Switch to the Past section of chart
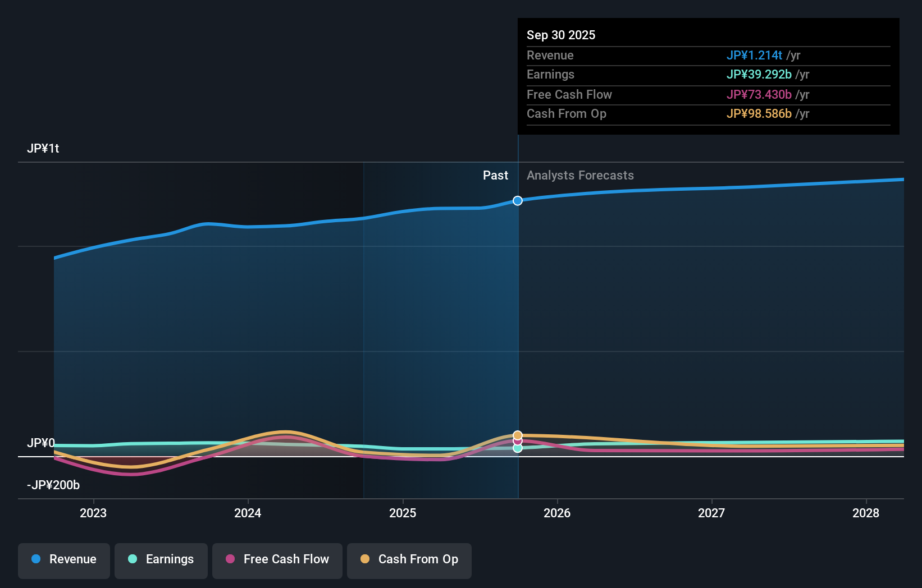This screenshot has width=922, height=588. (495, 175)
